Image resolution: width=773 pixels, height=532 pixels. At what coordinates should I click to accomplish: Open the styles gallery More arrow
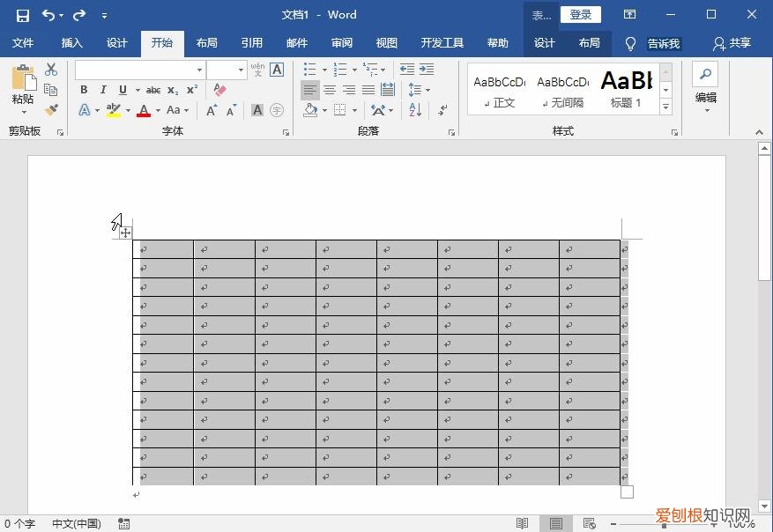coord(665,107)
